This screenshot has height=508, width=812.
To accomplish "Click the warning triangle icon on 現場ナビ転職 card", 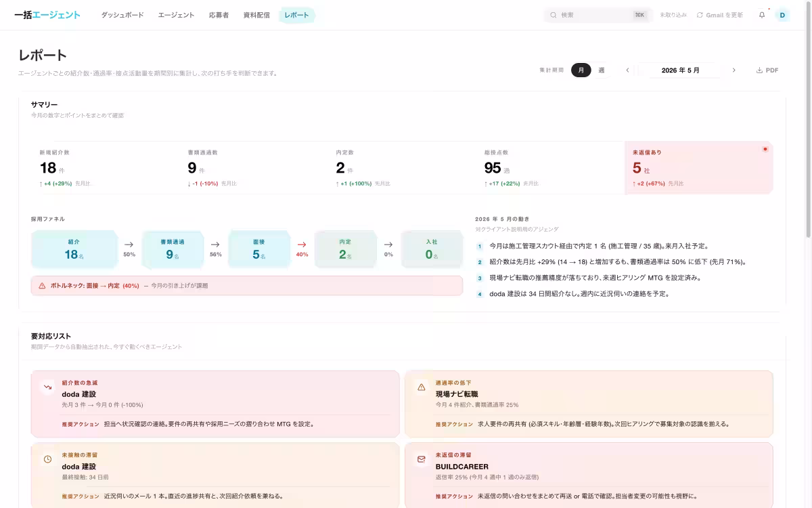I will [422, 387].
